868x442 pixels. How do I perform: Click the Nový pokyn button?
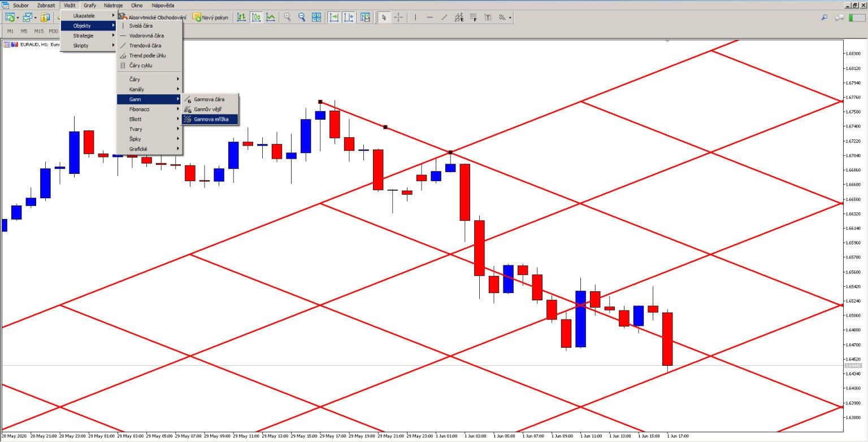[210, 17]
